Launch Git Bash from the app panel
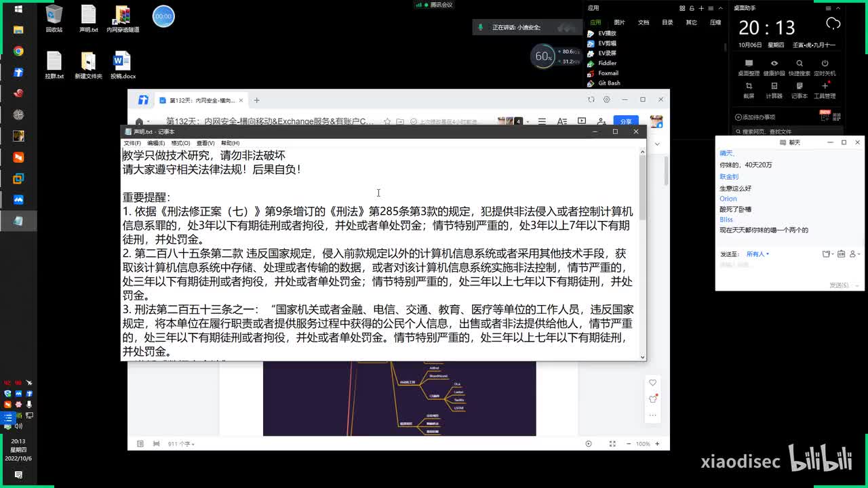Screen dimensions: 868x488 point(604,83)
